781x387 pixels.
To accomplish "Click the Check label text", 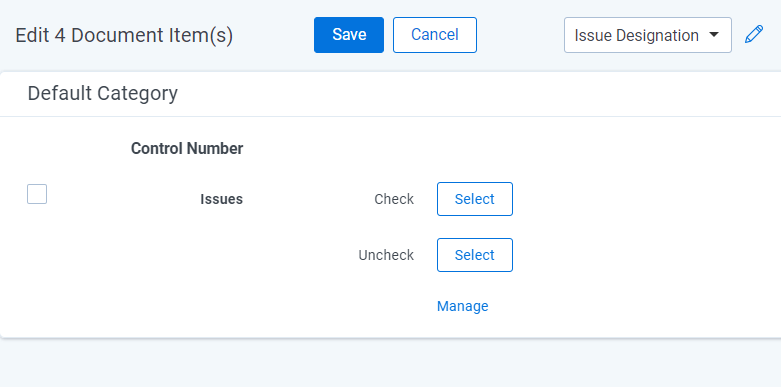I will (394, 199).
